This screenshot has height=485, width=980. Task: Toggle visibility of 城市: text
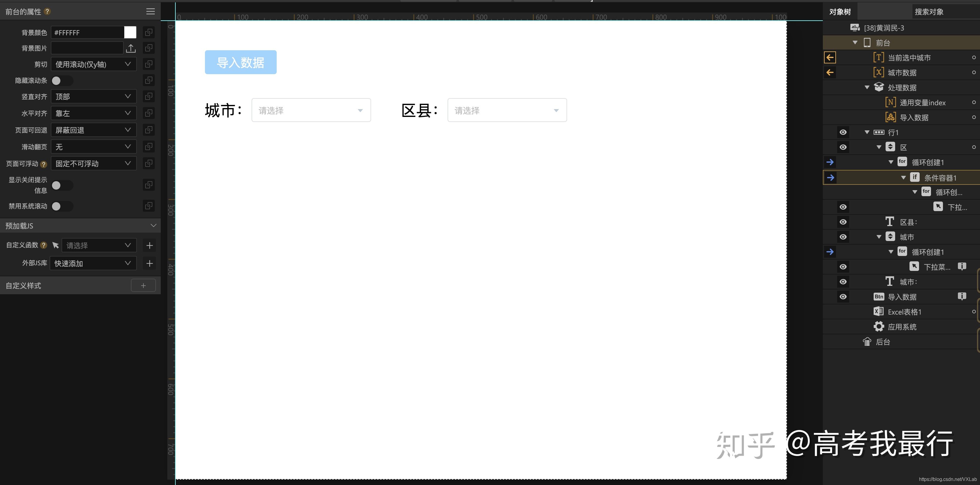pos(843,282)
